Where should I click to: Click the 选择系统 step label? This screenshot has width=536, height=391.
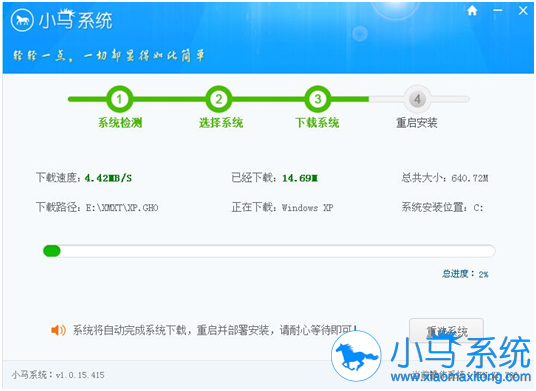(221, 122)
